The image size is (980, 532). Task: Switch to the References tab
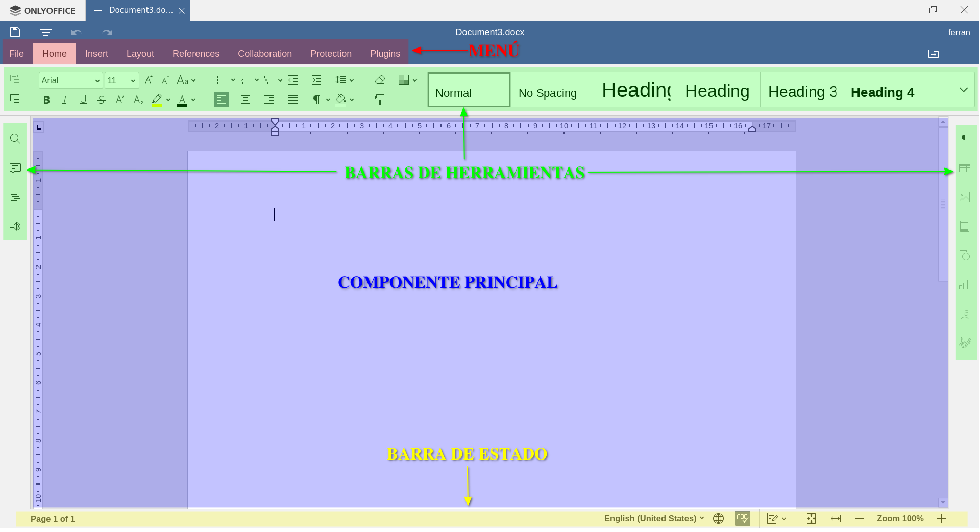tap(196, 54)
